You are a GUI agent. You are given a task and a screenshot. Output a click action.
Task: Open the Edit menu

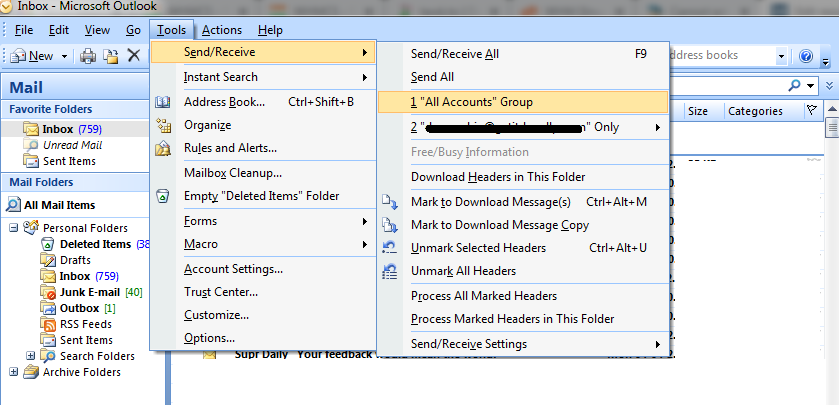[59, 30]
